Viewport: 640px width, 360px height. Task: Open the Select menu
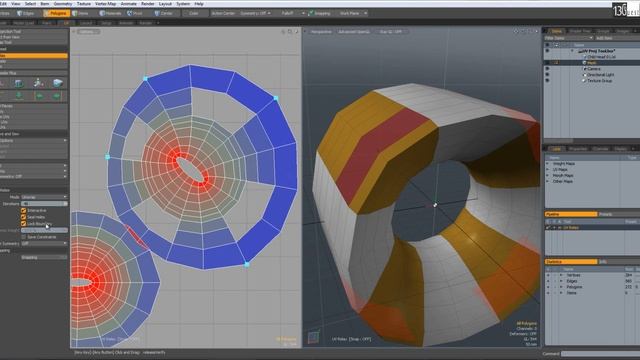click(x=30, y=4)
